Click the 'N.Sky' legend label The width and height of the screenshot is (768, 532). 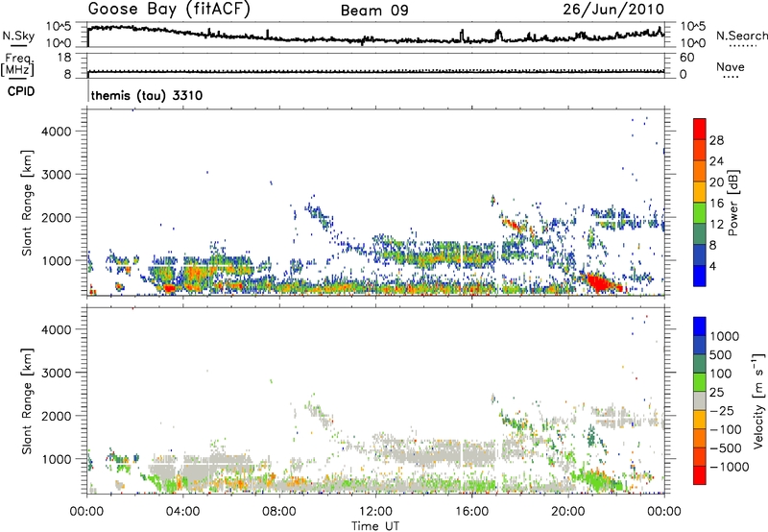tap(18, 36)
